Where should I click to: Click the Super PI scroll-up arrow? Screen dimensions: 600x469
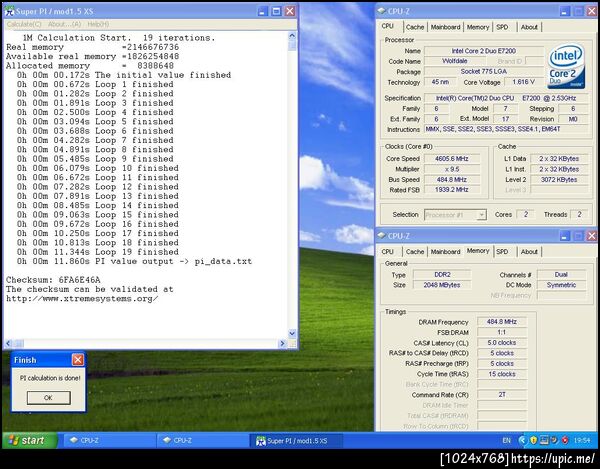point(292,36)
